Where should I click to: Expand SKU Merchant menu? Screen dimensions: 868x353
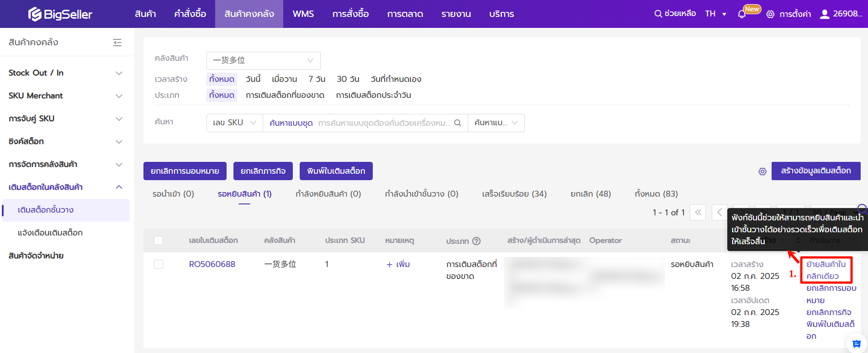66,96
